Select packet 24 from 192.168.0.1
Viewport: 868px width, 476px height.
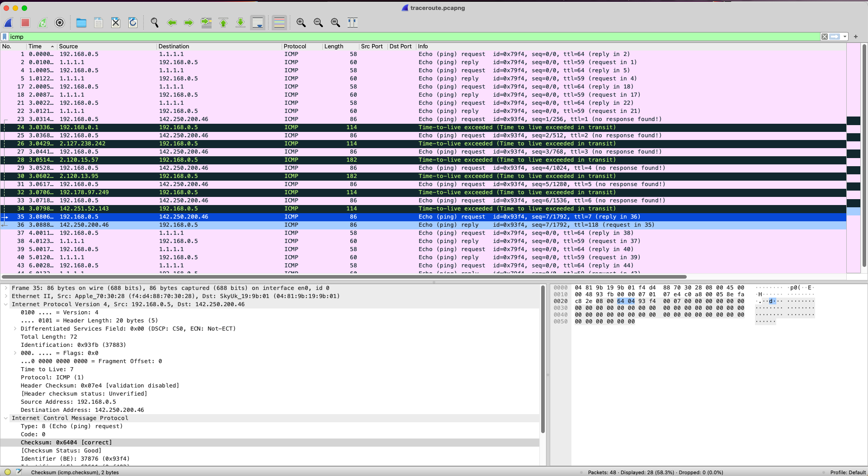423,127
